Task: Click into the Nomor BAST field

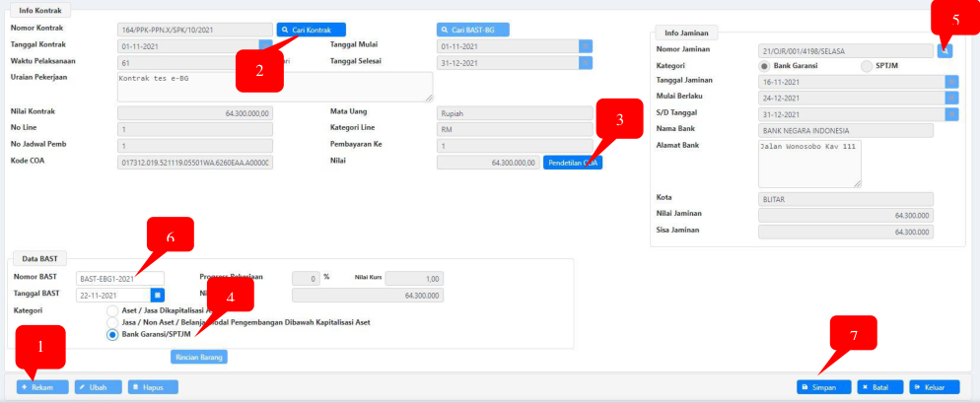Action: [x=119, y=278]
